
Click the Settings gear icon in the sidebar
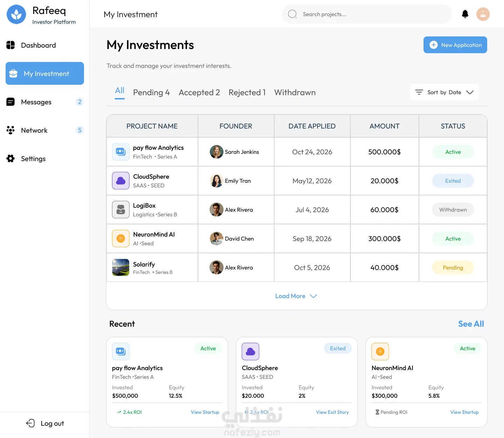[x=10, y=159]
